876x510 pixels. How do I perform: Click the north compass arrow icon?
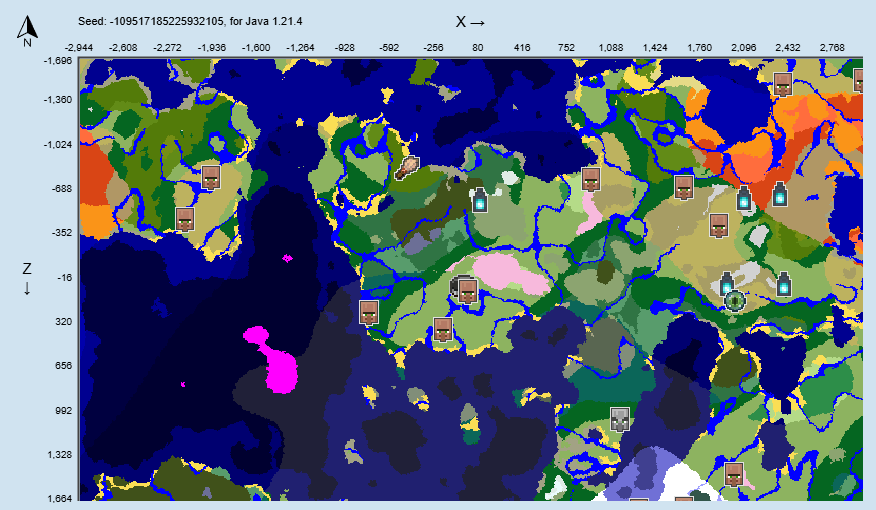pyautogui.click(x=27, y=32)
